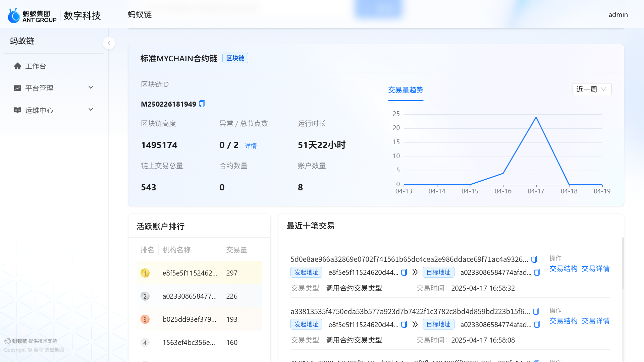Image resolution: width=644 pixels, height=362 pixels.
Task: Toggle the 目标地址 badge of first transaction
Action: (438, 272)
